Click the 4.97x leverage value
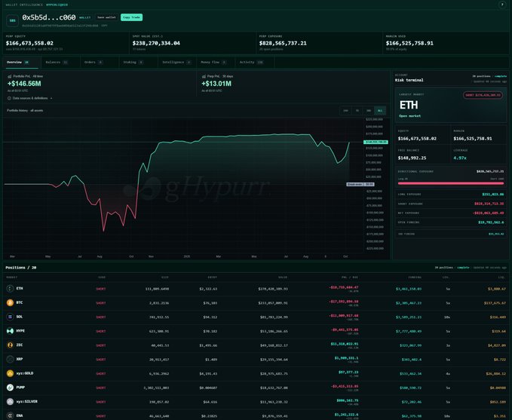This screenshot has width=512, height=420. [x=460, y=158]
